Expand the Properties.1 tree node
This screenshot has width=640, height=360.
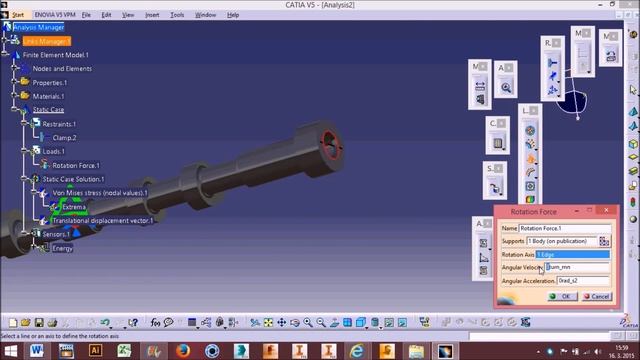coord(15,82)
